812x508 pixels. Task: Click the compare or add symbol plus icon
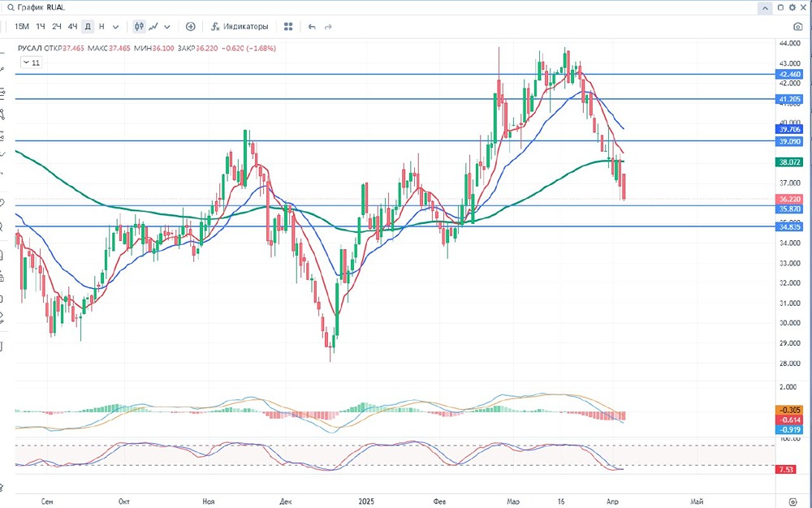[191, 27]
